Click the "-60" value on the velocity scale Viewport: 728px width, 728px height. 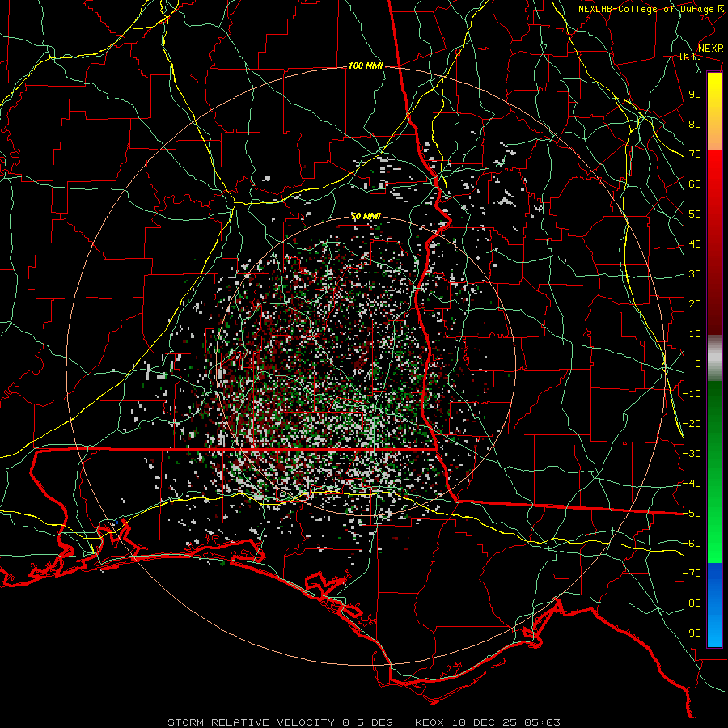[692, 544]
